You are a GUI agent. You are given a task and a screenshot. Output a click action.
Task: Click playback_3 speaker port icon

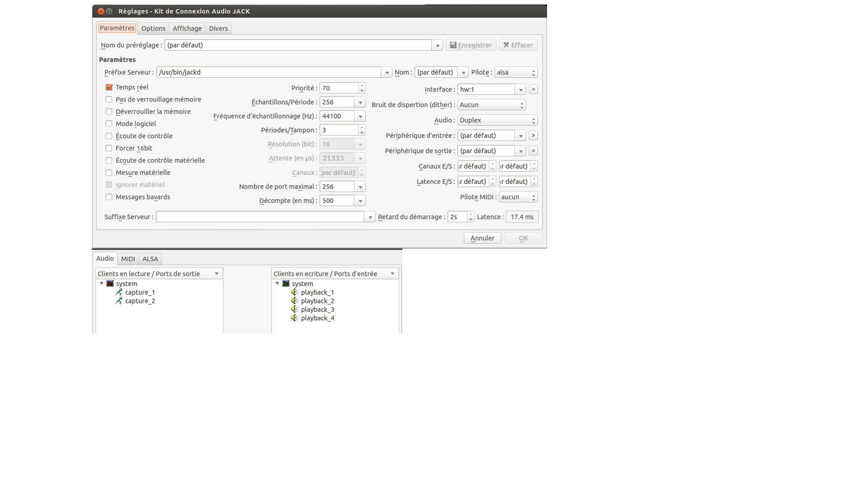click(x=295, y=310)
